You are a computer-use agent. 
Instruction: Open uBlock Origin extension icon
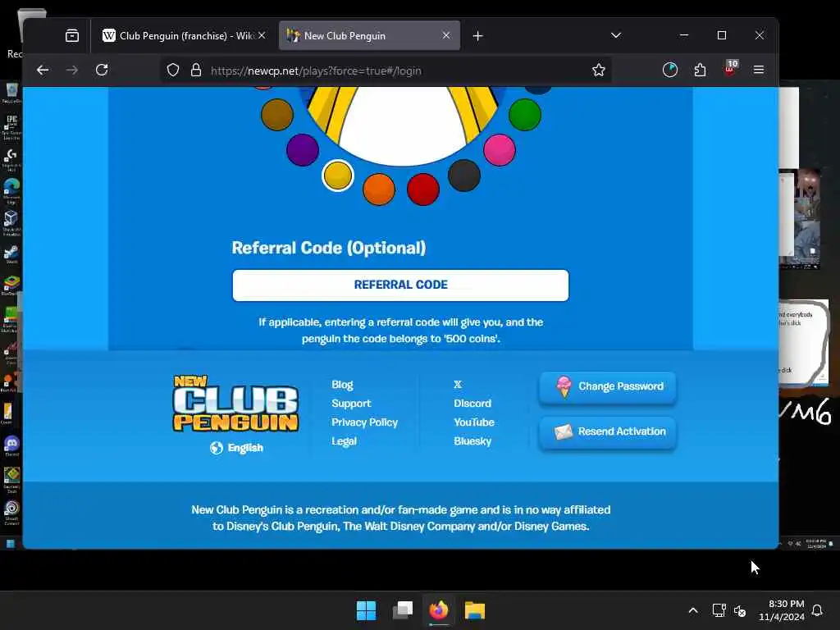tap(730, 69)
